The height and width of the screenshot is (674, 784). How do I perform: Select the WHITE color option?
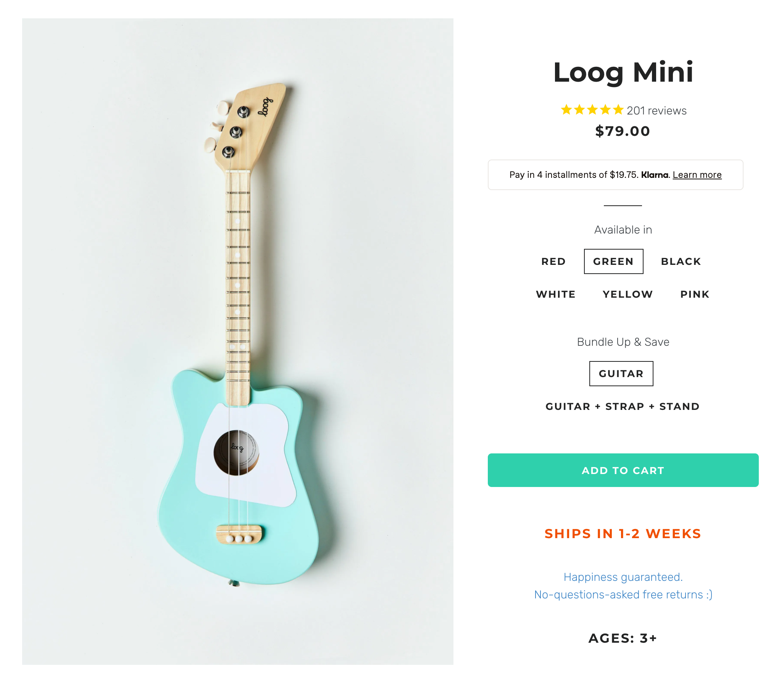pos(556,294)
